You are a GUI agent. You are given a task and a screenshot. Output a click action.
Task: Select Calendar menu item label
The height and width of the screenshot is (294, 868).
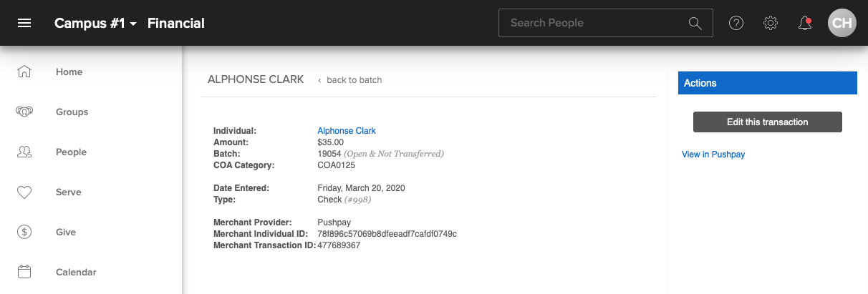(x=76, y=272)
